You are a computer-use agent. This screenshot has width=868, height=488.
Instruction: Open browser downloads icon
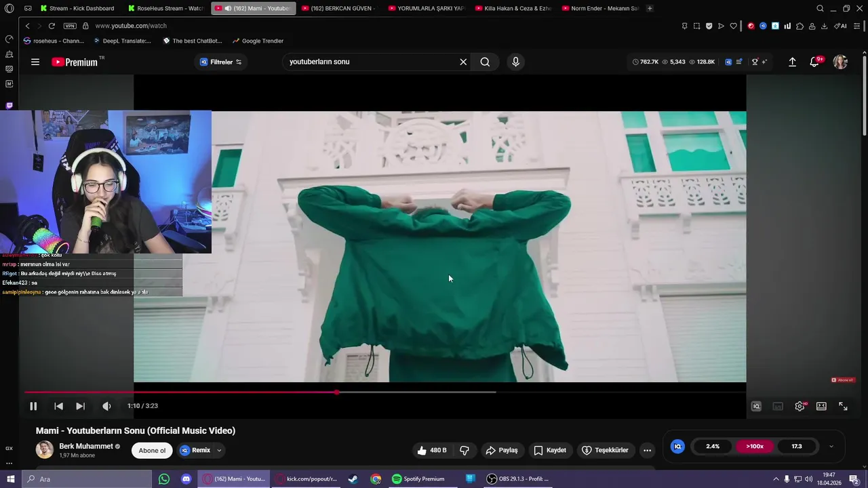(x=824, y=26)
